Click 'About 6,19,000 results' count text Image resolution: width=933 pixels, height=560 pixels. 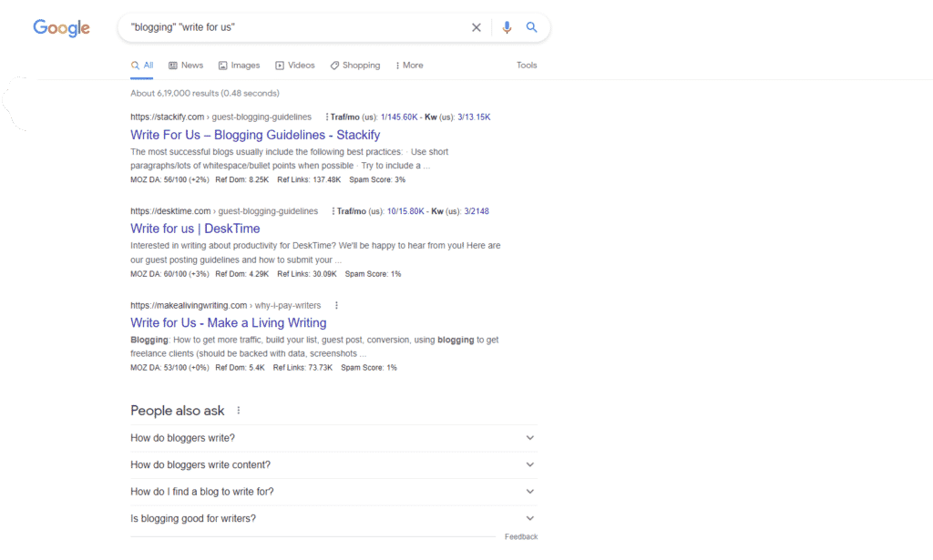click(174, 93)
